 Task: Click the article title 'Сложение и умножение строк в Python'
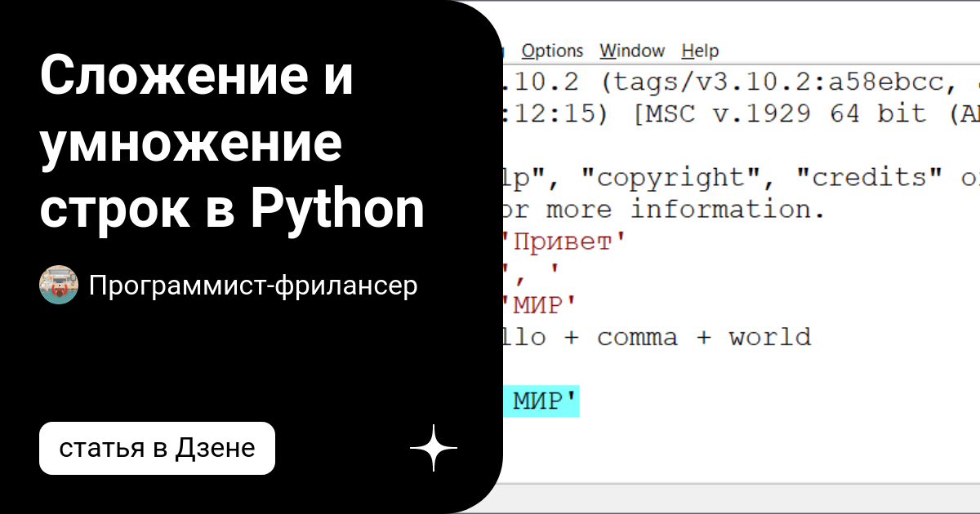coord(232,141)
